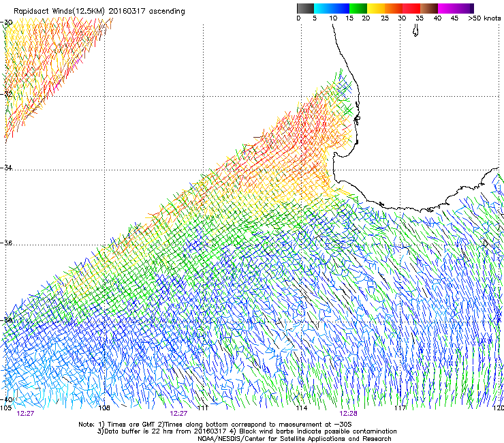Viewport: 504px width, 443px height.
Task: Select the red 30-35 knots legend swatch
Action: pyautogui.click(x=411, y=8)
